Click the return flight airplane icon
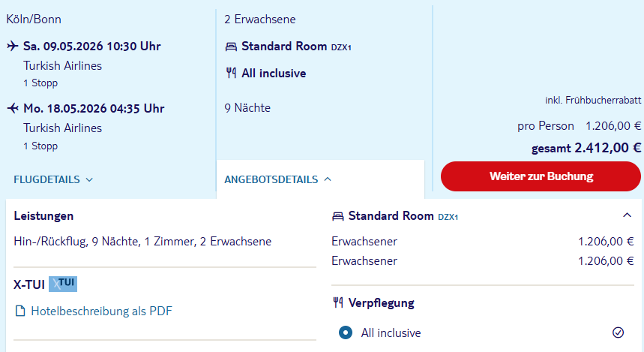644x352 pixels. (12, 109)
